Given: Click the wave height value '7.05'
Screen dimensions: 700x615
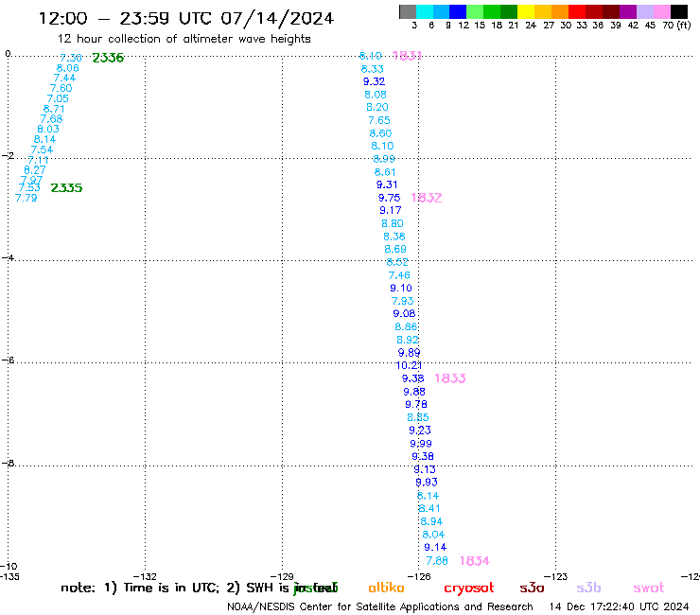Looking at the screenshot, I should pos(58,98).
